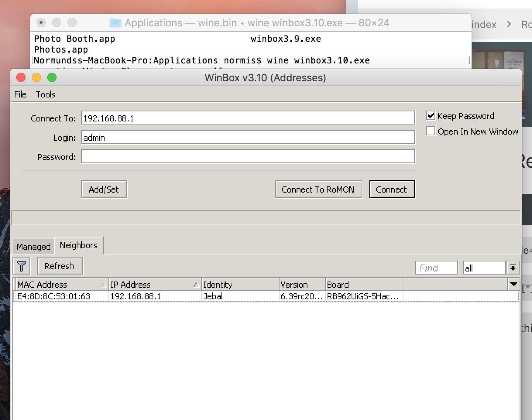
Task: Select the Neighbors tab
Action: tap(79, 245)
